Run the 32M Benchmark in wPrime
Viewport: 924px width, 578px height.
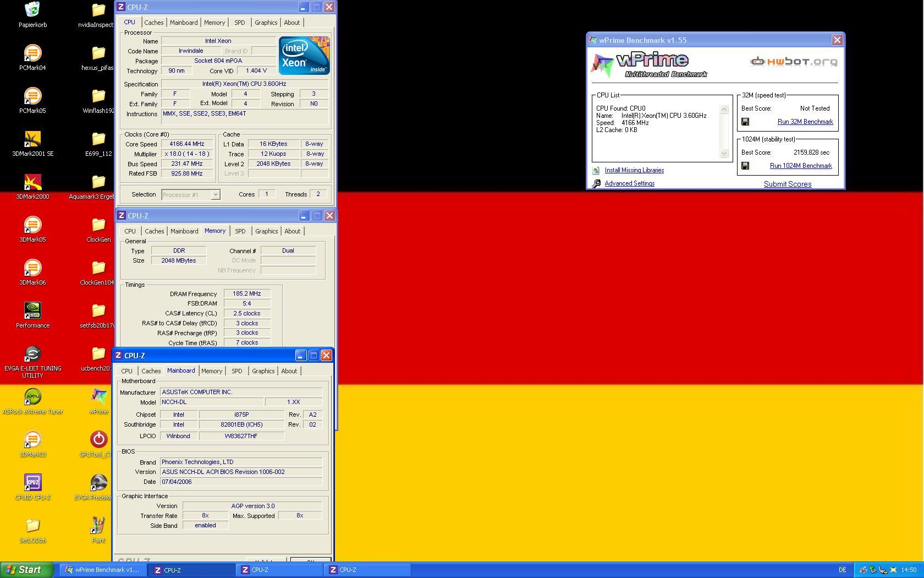tap(805, 122)
